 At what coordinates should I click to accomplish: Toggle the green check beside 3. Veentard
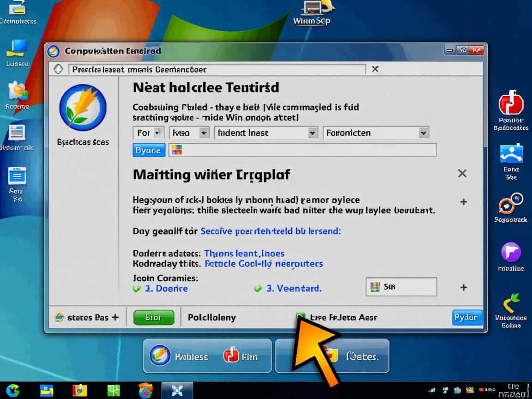[258, 289]
